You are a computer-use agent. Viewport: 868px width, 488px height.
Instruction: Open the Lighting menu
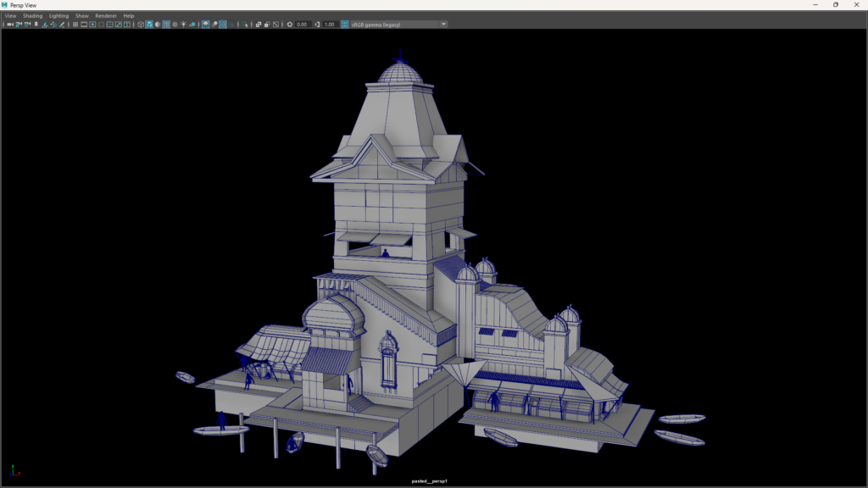[x=58, y=15]
